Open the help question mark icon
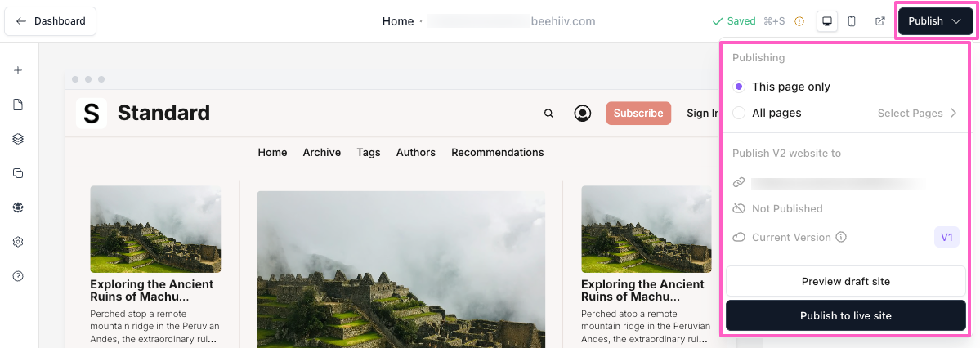The height and width of the screenshot is (348, 980). click(x=18, y=276)
